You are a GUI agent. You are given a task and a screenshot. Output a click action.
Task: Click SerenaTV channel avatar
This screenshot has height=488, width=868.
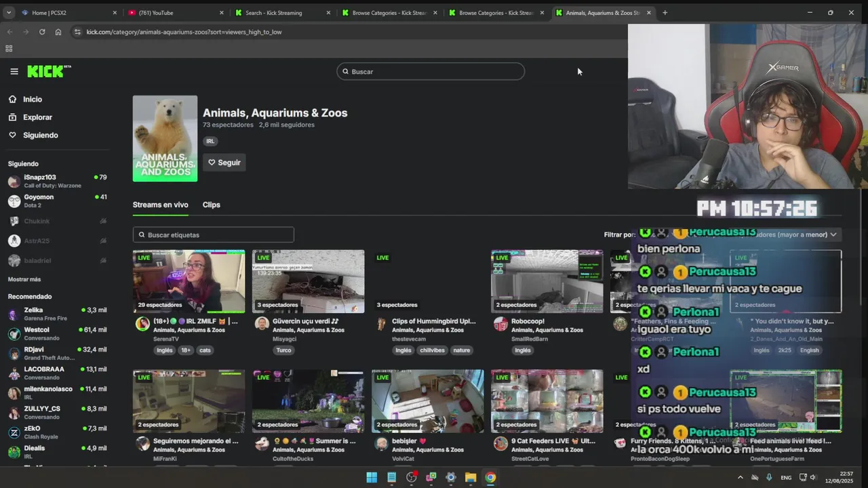142,324
